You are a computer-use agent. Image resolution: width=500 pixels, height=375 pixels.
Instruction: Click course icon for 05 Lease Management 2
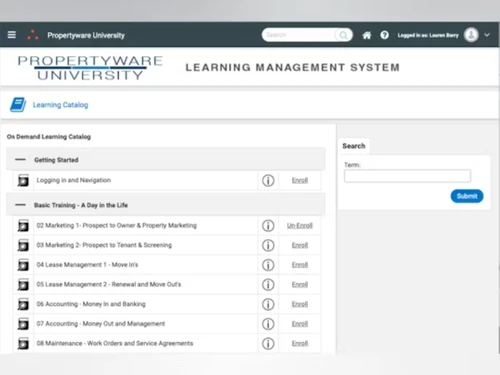tap(23, 285)
